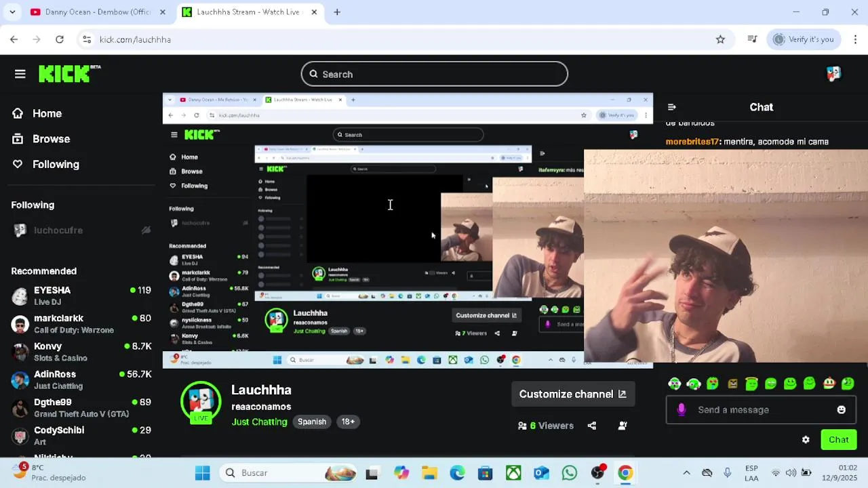
Task: Click the Spanish language tag
Action: click(312, 422)
